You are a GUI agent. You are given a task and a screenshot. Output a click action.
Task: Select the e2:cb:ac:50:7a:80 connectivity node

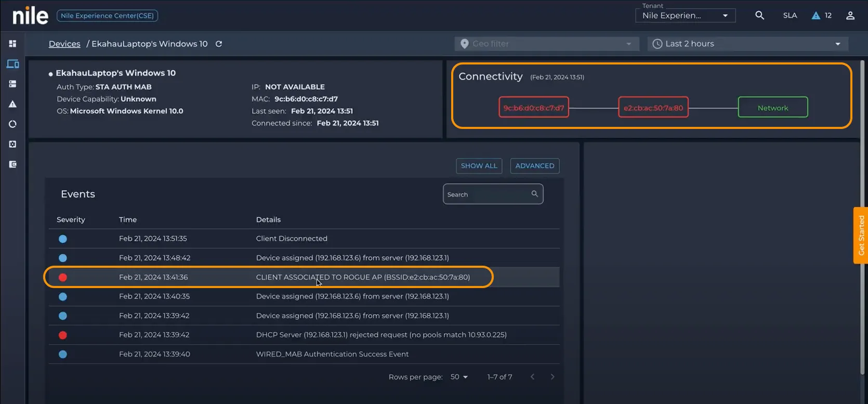click(653, 108)
